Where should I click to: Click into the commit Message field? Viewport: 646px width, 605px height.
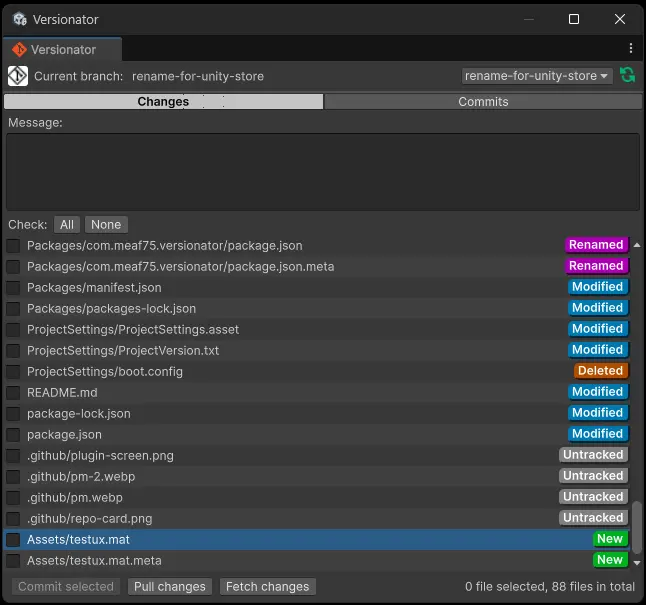tap(322, 171)
